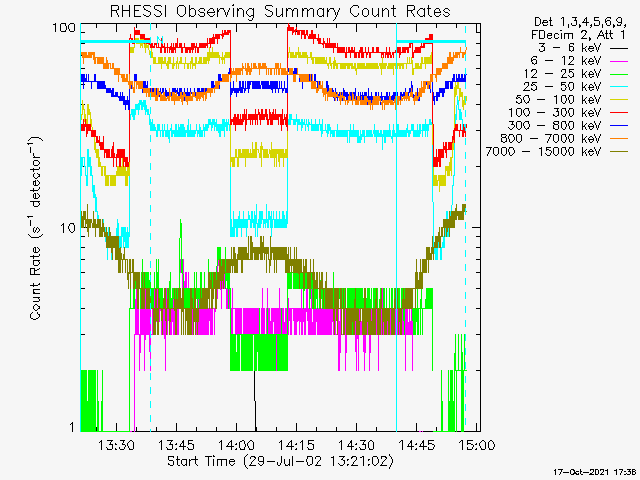The width and height of the screenshot is (640, 480).
Task: Select the '800 - 7000 keV' legend label
Action: click(x=551, y=139)
